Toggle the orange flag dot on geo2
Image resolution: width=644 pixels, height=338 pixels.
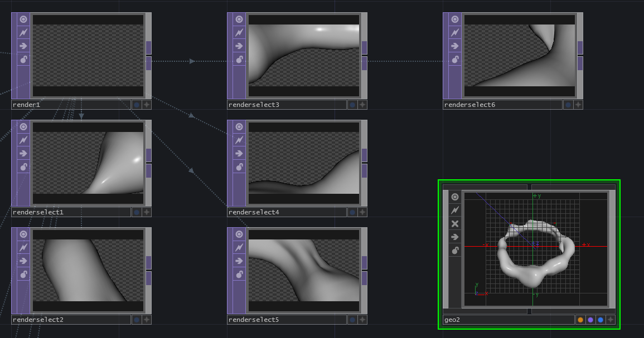tap(580, 320)
